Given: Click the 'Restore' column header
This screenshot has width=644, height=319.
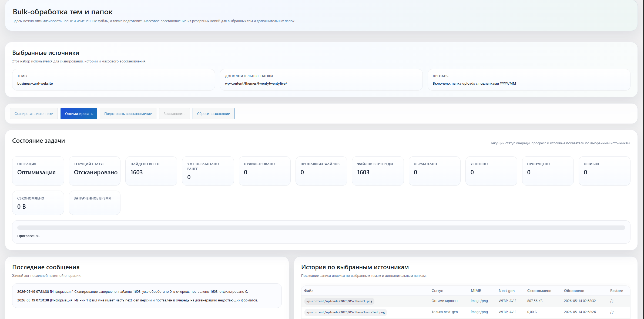Looking at the screenshot, I should click(x=617, y=291).
